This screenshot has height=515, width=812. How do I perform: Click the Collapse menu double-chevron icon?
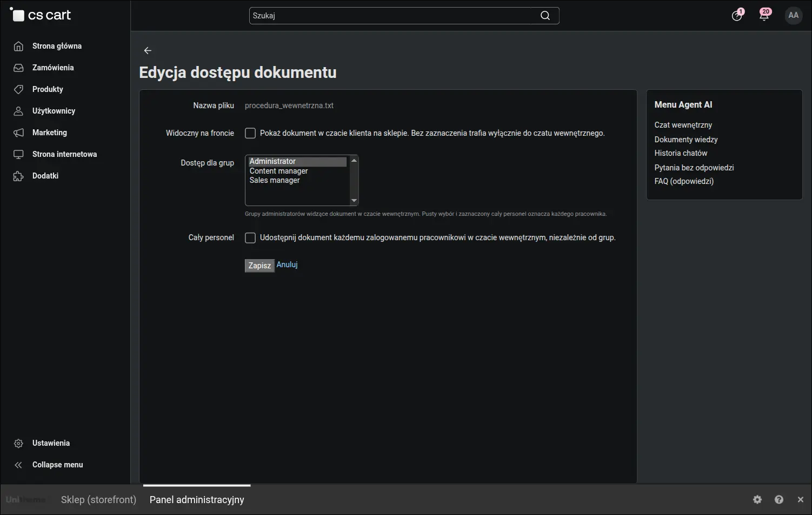(18, 465)
